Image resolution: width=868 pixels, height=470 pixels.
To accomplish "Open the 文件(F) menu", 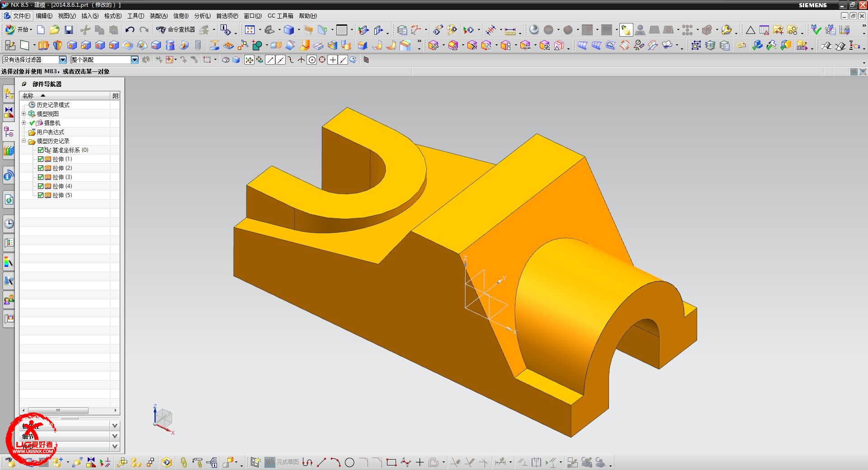I will pos(21,16).
